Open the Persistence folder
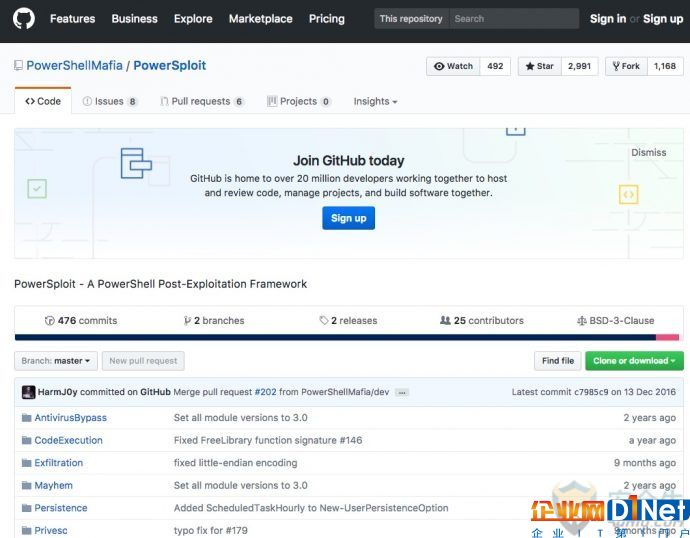Screen dimensions: 690x538 click(x=61, y=508)
